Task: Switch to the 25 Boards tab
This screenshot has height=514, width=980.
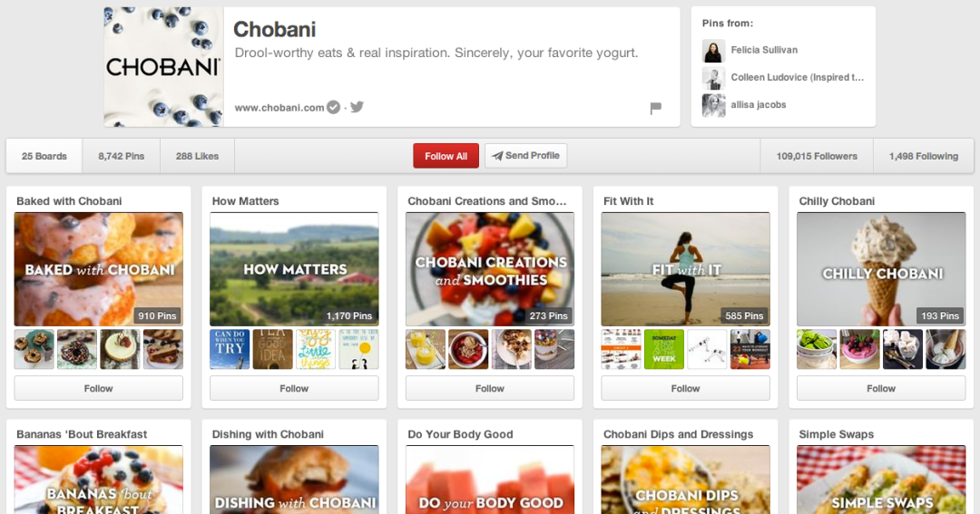Action: (44, 156)
